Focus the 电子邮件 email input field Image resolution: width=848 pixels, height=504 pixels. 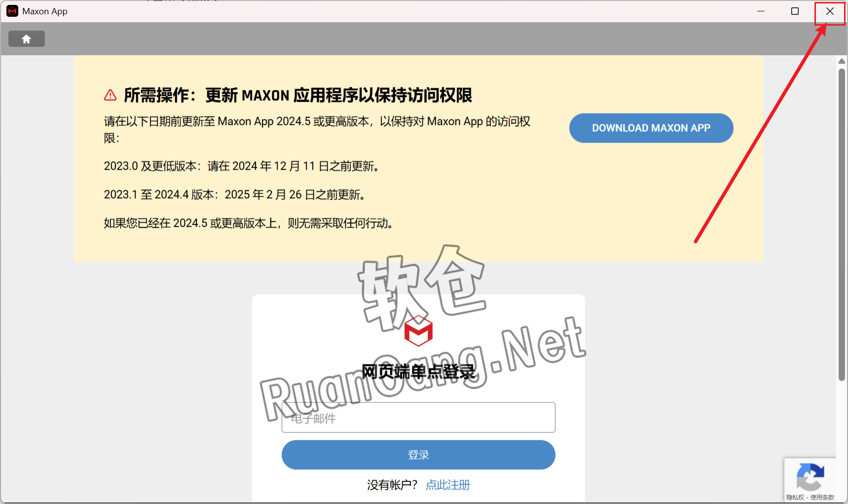[x=418, y=418]
